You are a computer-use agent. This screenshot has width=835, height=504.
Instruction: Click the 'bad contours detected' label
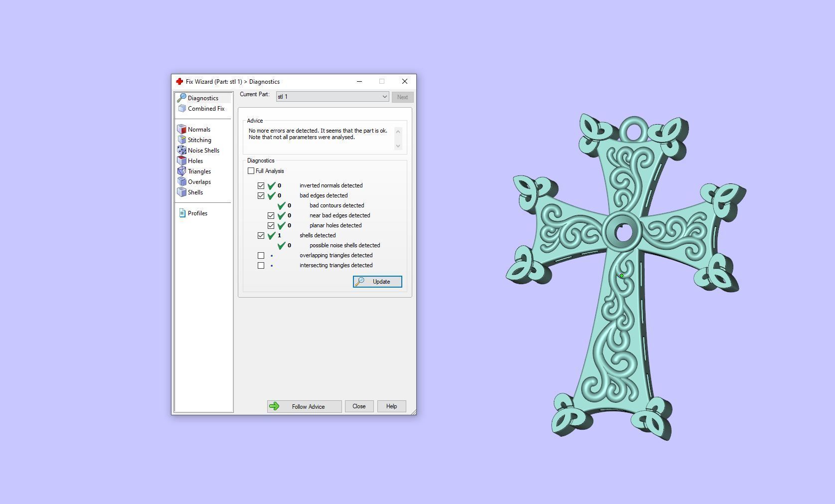point(337,205)
